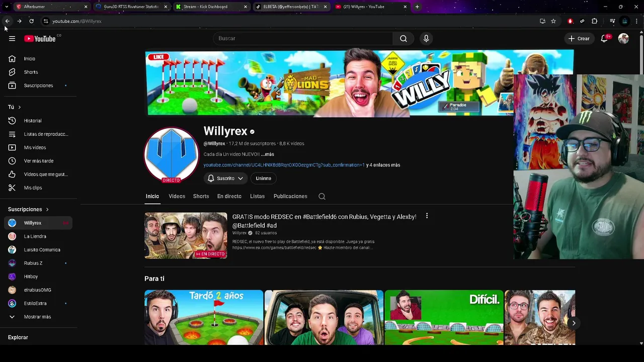Show the 4 enlaces más links
Screen dimensions: 644x362
tap(383, 165)
